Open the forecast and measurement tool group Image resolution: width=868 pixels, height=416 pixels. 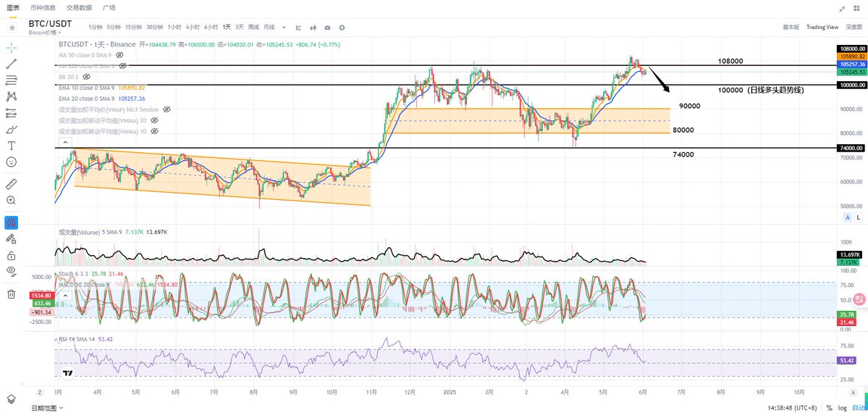click(x=11, y=113)
